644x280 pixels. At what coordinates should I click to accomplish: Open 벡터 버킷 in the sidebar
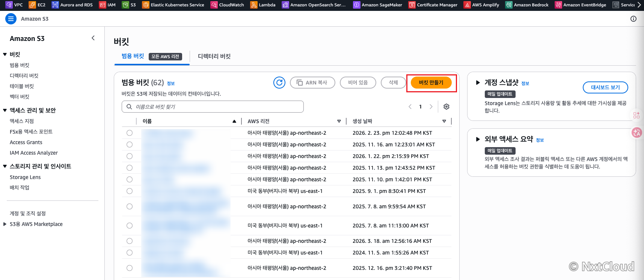20,97
